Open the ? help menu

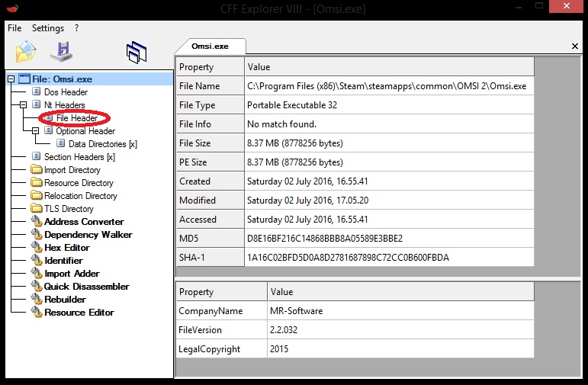tap(76, 28)
